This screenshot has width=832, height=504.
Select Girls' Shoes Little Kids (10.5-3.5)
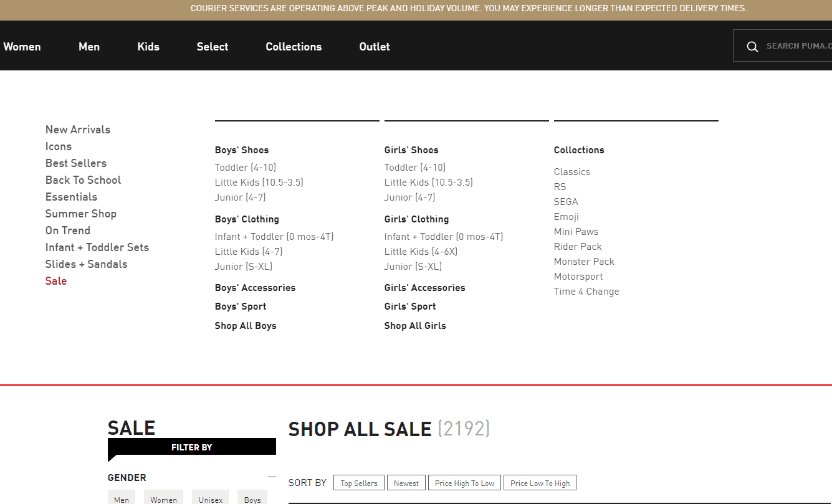tap(429, 183)
